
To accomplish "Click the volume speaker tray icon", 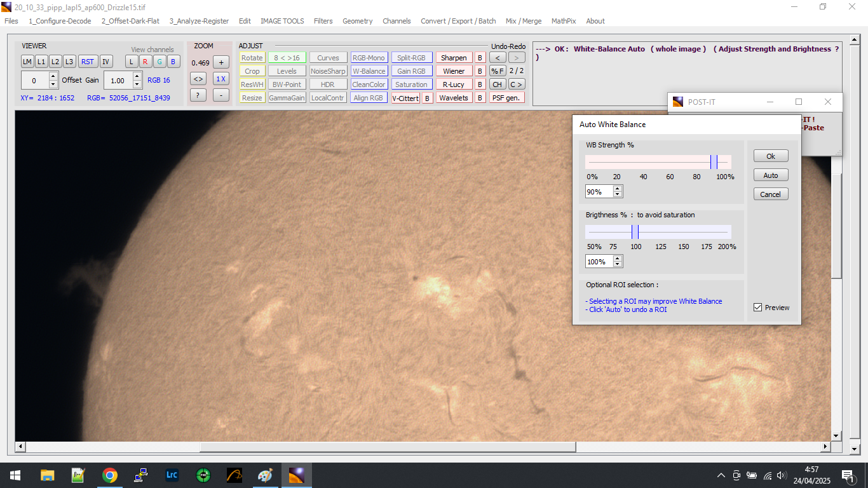I will tap(782, 475).
